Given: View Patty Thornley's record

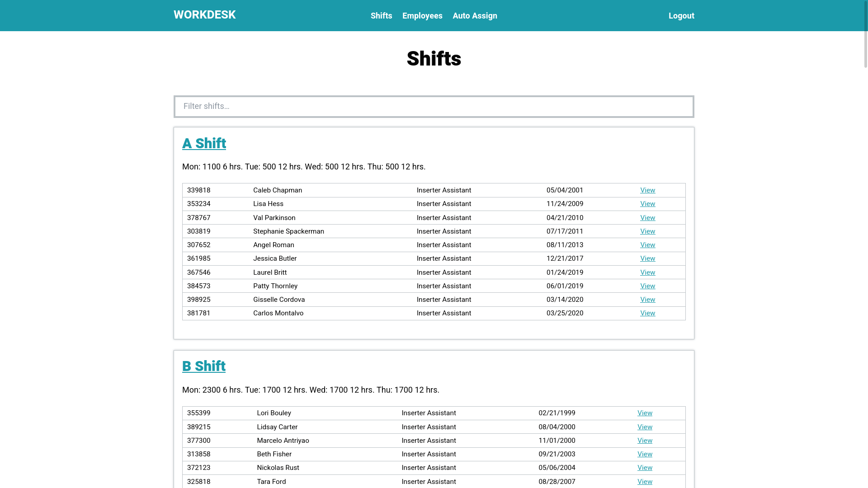Looking at the screenshot, I should coord(647,286).
